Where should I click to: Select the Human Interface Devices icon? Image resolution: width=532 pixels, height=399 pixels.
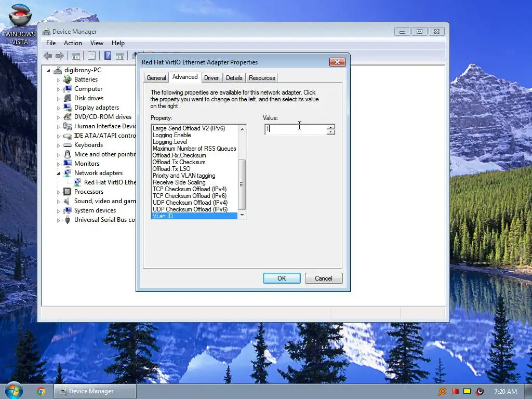click(68, 126)
